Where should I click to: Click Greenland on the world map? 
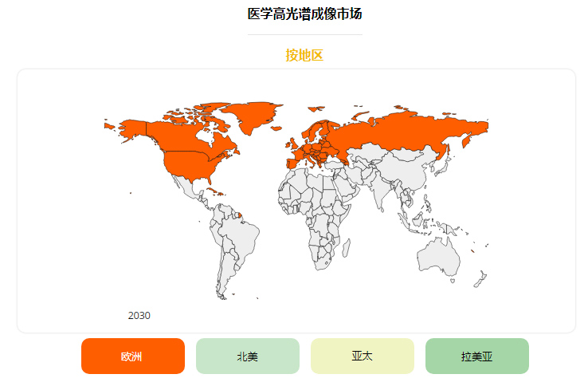(255, 115)
